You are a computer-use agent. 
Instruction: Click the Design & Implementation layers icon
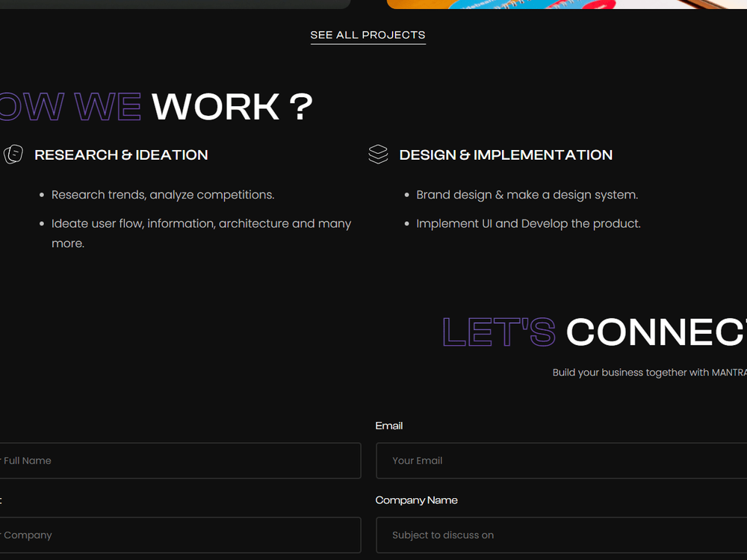click(x=378, y=155)
